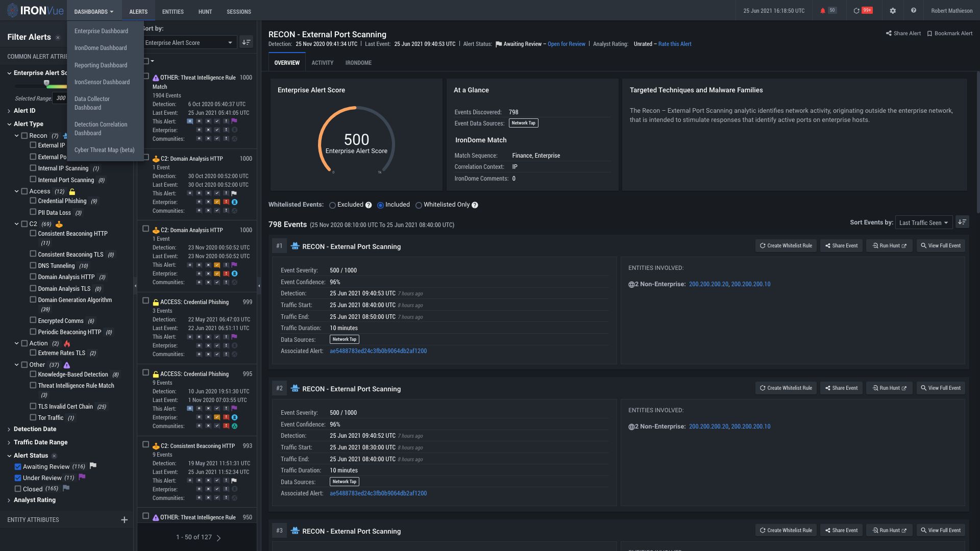Uncheck the Awaiting Review alert status filter
Viewport: 980px width, 551px height.
coord(18,466)
